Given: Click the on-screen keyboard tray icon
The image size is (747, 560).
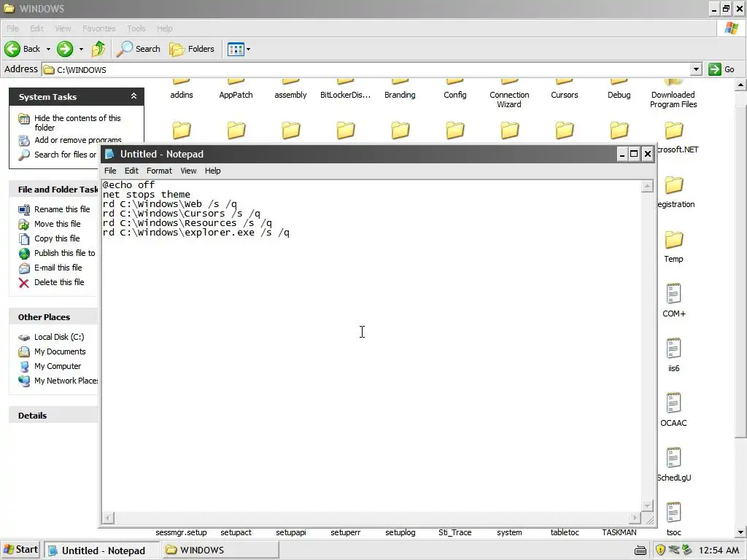Looking at the screenshot, I should point(640,551).
